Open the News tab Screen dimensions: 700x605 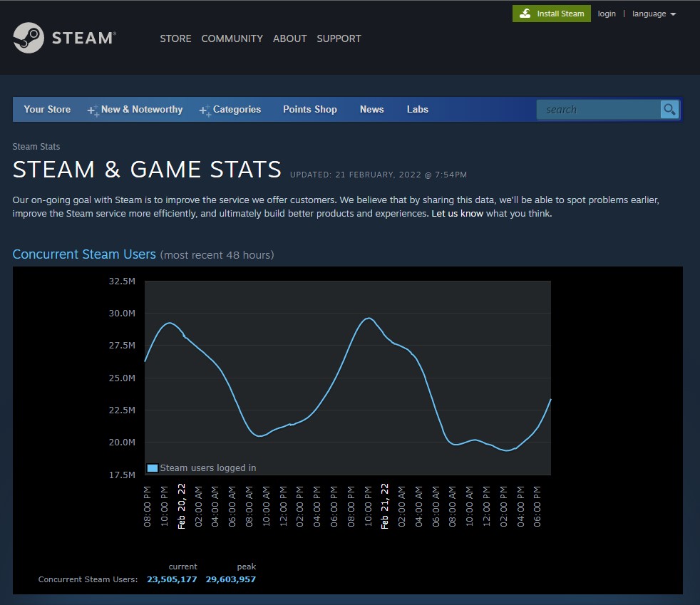pyautogui.click(x=372, y=109)
